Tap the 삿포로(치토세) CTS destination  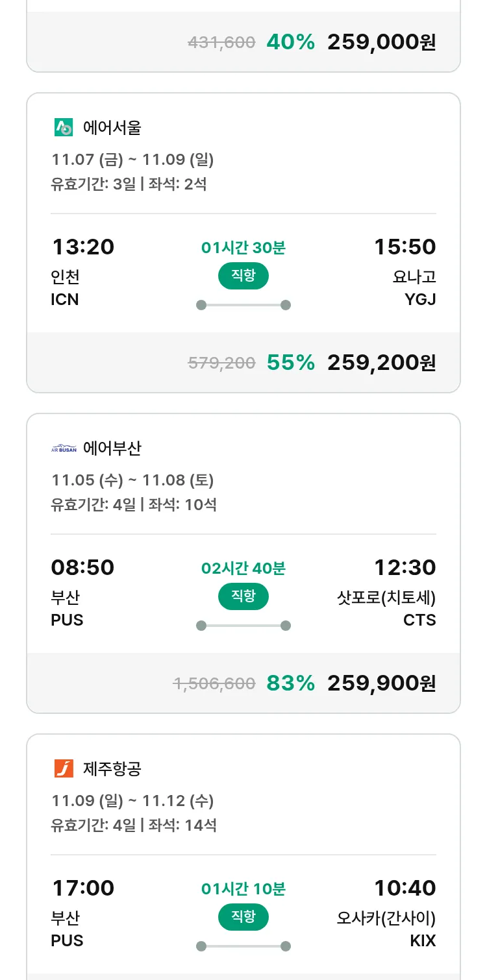coord(386,608)
